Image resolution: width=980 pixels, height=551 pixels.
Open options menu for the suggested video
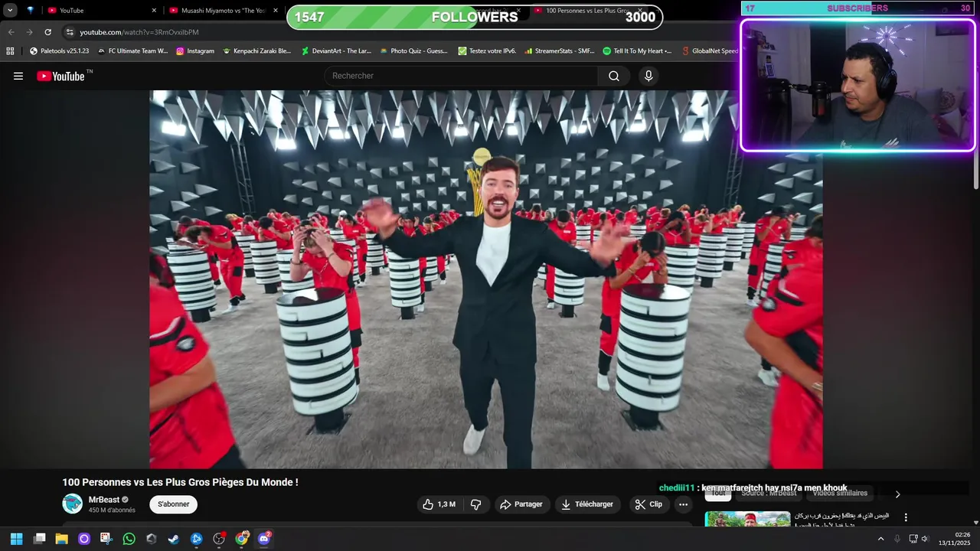[x=906, y=518]
